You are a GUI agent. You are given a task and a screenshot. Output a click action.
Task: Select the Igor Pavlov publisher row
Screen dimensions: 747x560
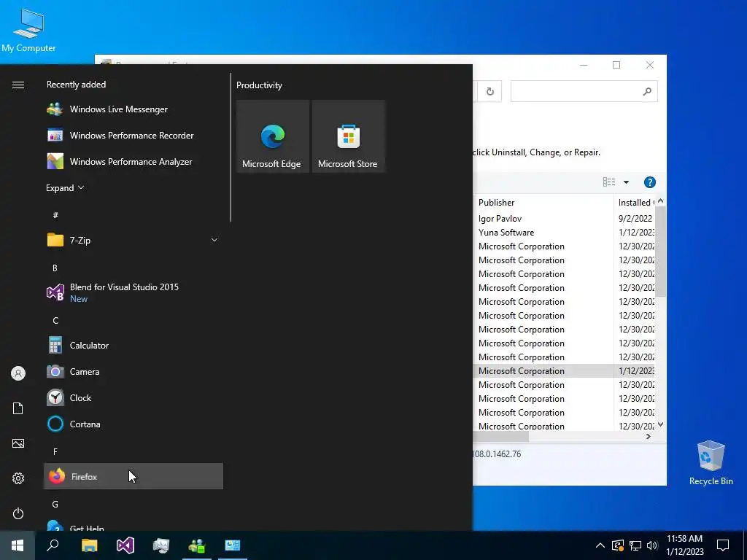coord(500,219)
